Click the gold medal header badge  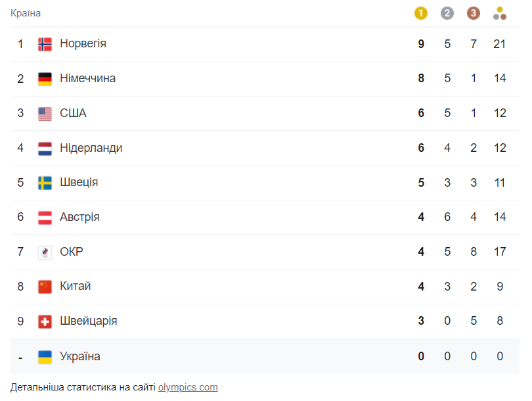(421, 12)
